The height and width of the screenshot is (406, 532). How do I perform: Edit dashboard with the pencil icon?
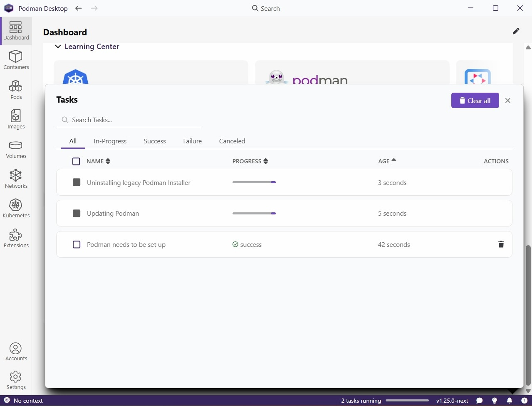click(x=516, y=31)
